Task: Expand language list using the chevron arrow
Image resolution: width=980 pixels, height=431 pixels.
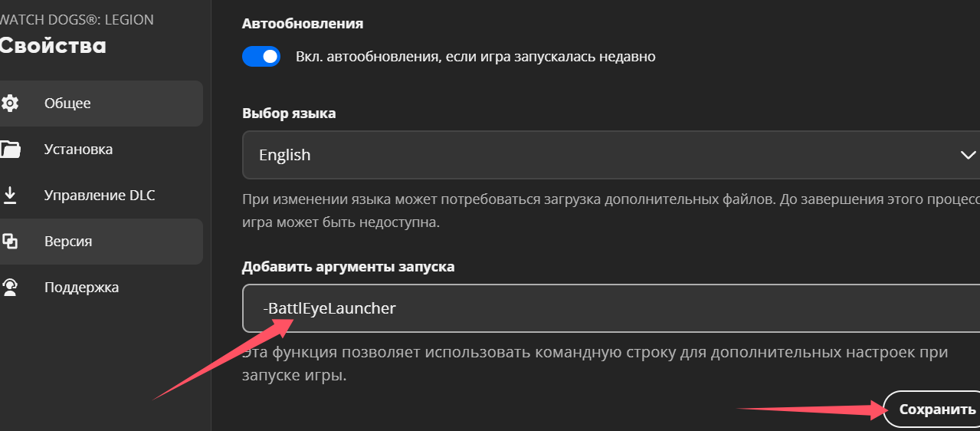Action: click(x=968, y=155)
